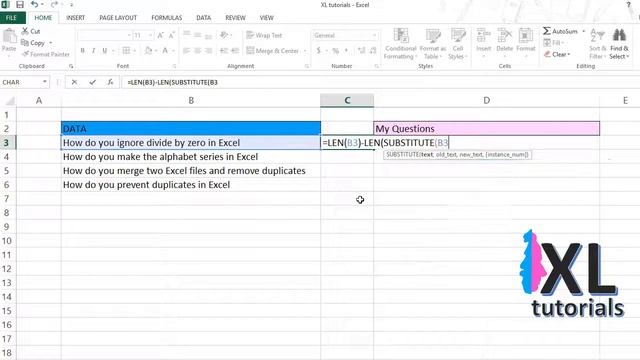
Task: Click Align Left icon
Action: pos(187,51)
